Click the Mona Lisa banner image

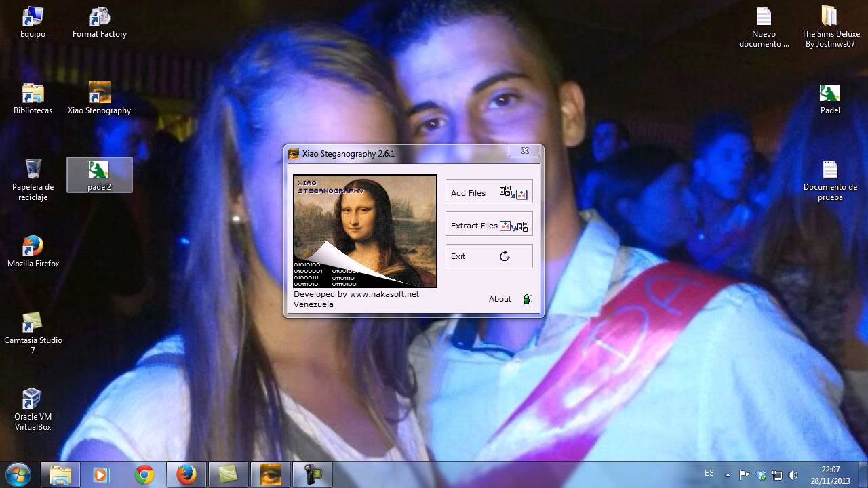pos(365,230)
